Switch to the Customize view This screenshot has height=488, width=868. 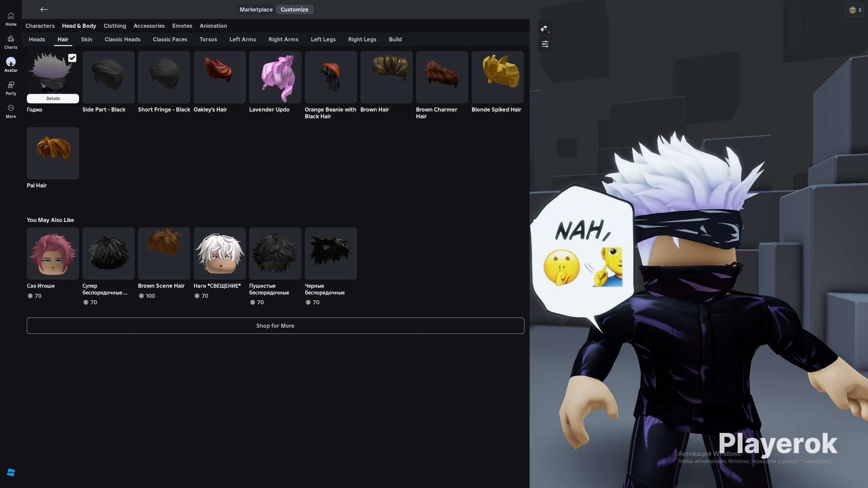(294, 10)
